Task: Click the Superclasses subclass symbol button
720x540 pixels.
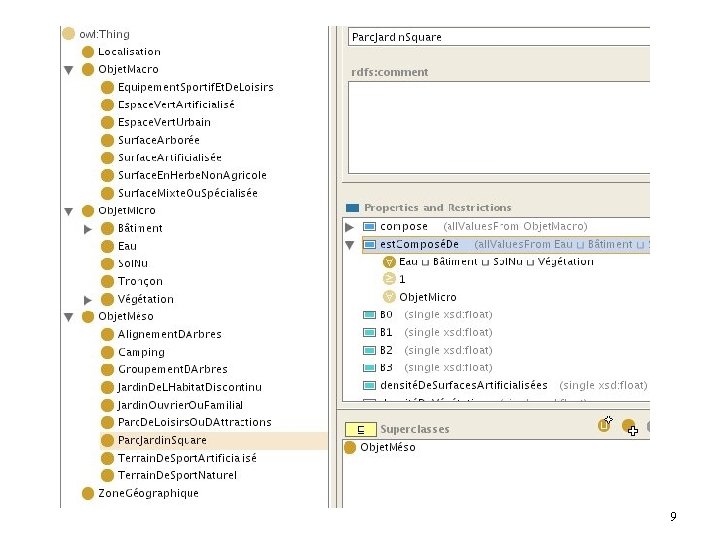Action: [x=360, y=430]
